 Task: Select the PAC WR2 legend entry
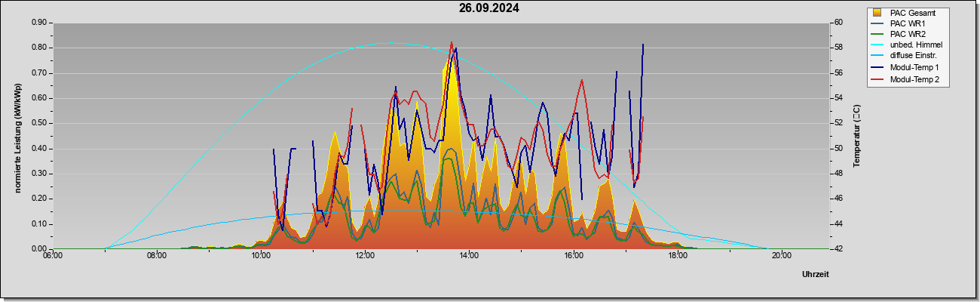coord(907,34)
